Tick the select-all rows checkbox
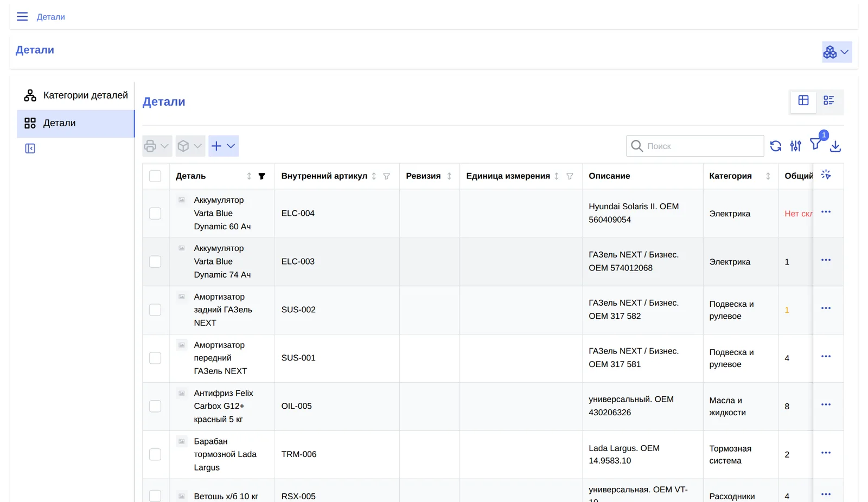This screenshot has width=868, height=502. pos(155,176)
